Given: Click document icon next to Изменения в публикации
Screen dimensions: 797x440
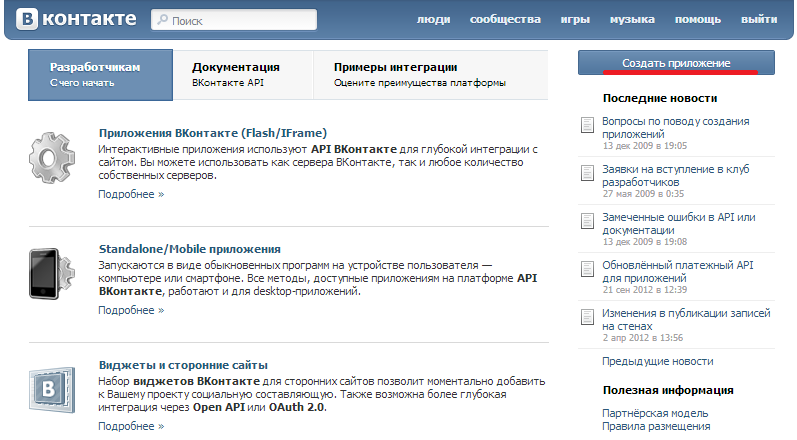Looking at the screenshot, I should click(x=587, y=317).
